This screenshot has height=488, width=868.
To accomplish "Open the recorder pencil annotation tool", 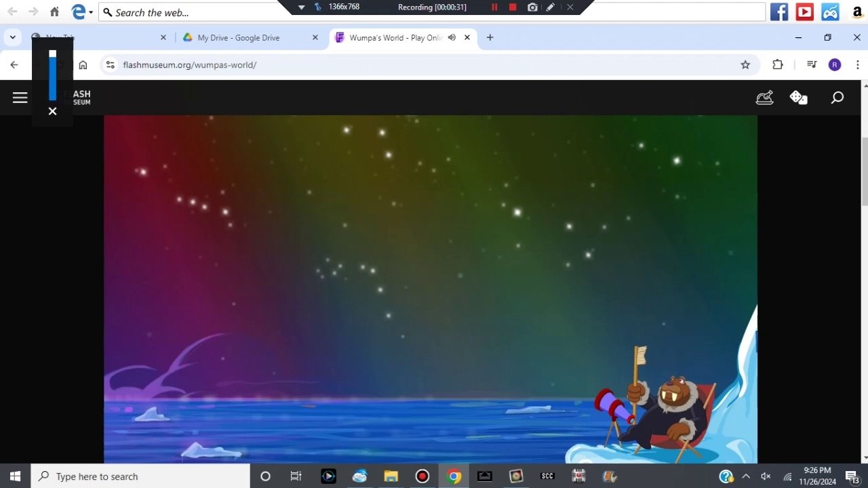I will tap(551, 7).
